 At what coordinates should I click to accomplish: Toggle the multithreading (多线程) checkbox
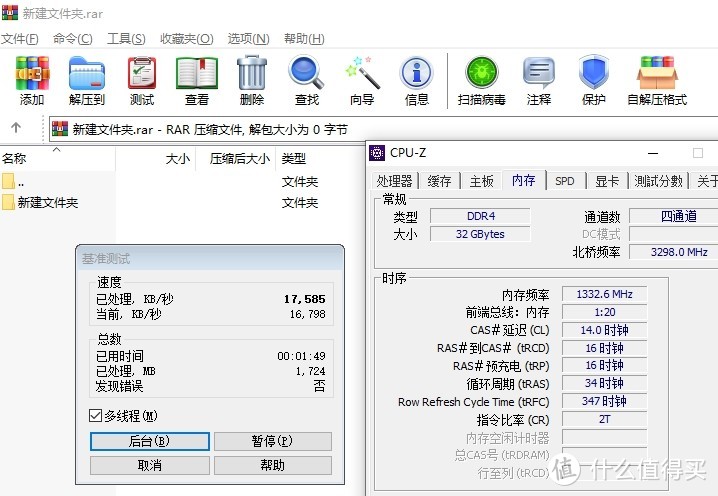95,415
